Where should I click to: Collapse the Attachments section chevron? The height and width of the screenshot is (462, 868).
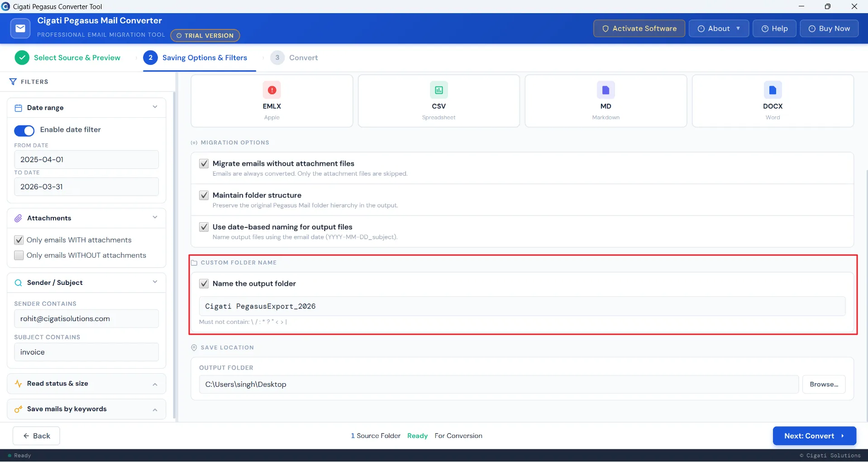click(155, 218)
